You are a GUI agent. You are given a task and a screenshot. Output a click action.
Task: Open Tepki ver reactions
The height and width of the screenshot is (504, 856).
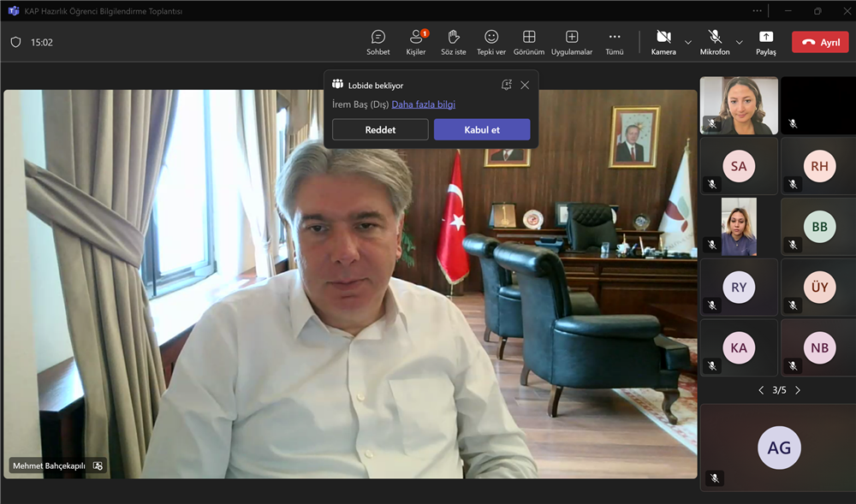[x=491, y=42]
